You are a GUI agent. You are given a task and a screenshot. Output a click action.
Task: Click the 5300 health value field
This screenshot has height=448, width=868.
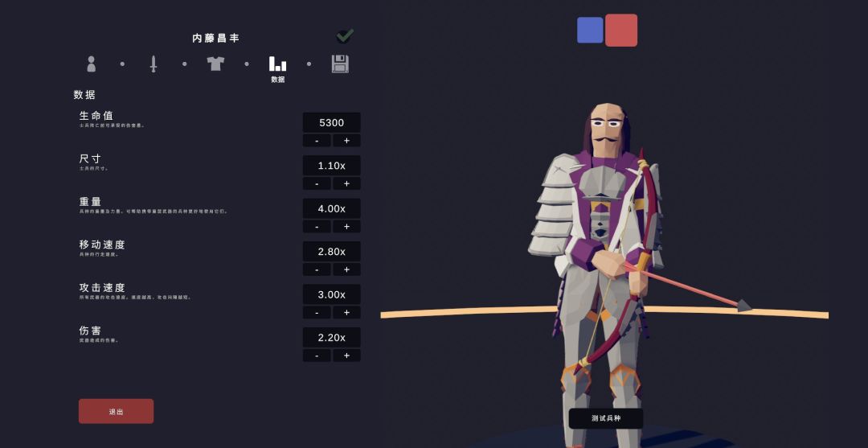coord(332,122)
